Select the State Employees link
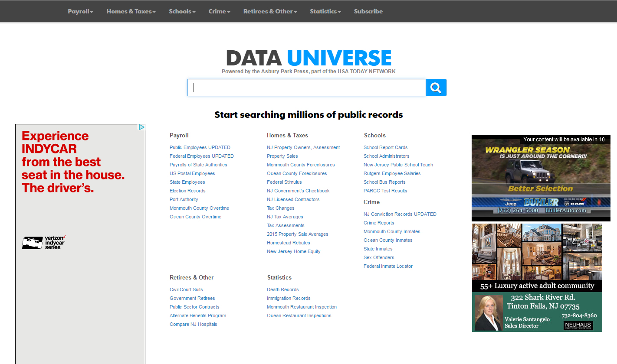This screenshot has width=617, height=364. click(x=187, y=182)
